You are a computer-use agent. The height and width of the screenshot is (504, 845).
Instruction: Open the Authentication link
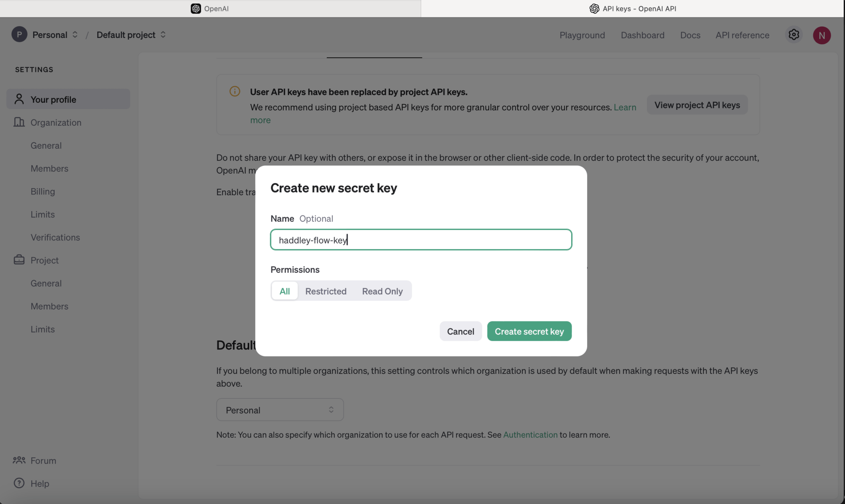tap(530, 435)
